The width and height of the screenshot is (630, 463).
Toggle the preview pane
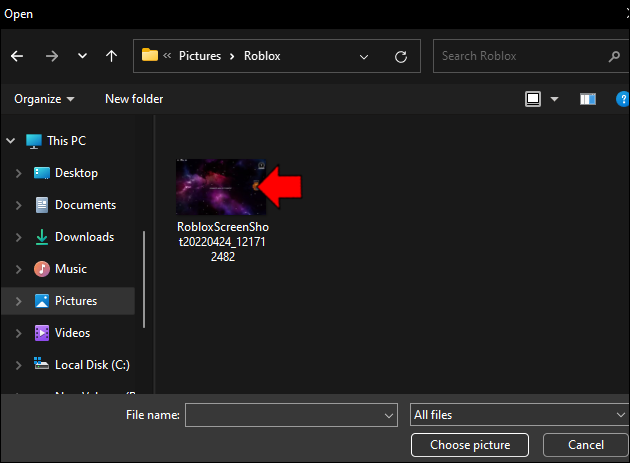coord(588,99)
